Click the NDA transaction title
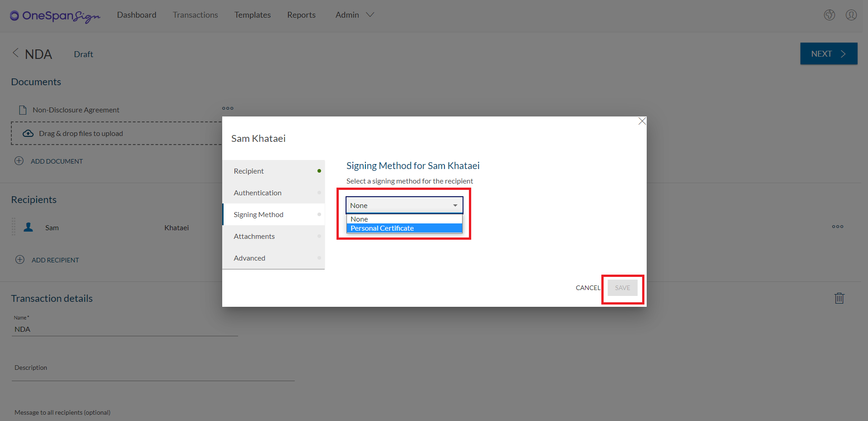This screenshot has height=421, width=868. [39, 54]
